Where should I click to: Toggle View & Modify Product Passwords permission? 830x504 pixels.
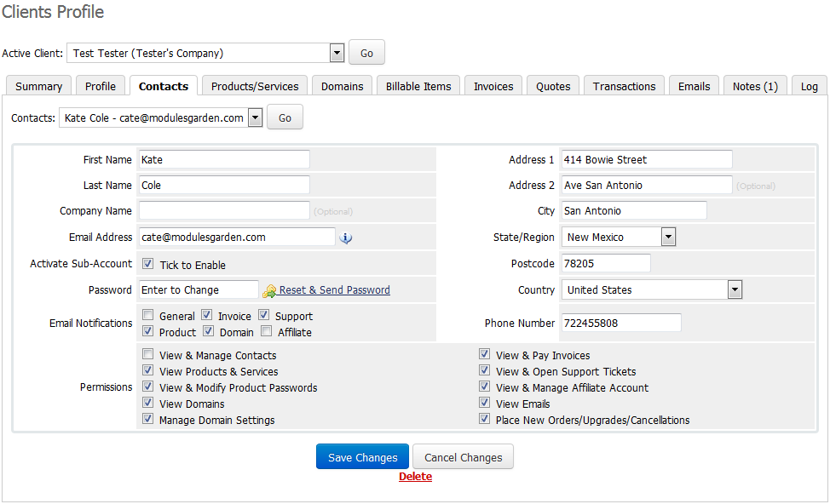pyautogui.click(x=147, y=386)
